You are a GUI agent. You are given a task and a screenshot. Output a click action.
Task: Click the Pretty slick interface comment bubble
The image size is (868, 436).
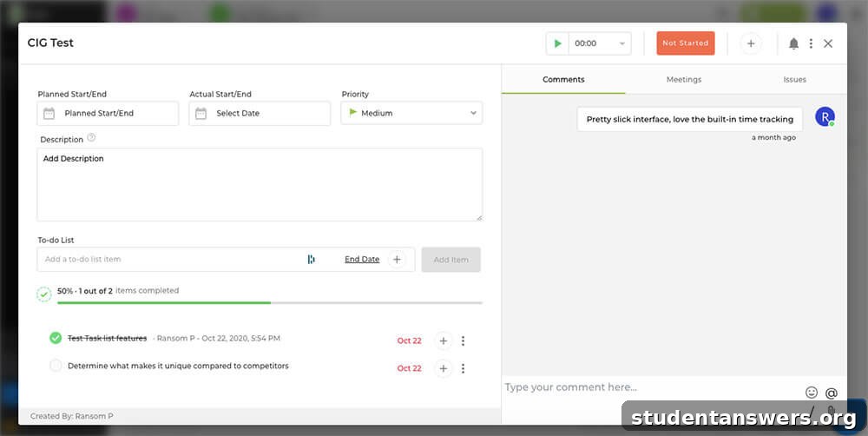(690, 119)
